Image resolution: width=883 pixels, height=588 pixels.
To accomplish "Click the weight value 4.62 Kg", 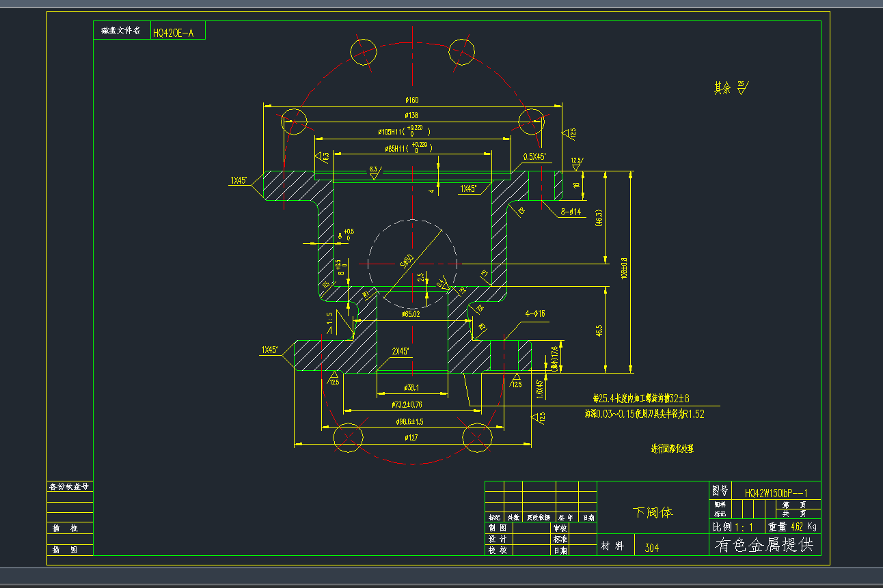I will [802, 527].
